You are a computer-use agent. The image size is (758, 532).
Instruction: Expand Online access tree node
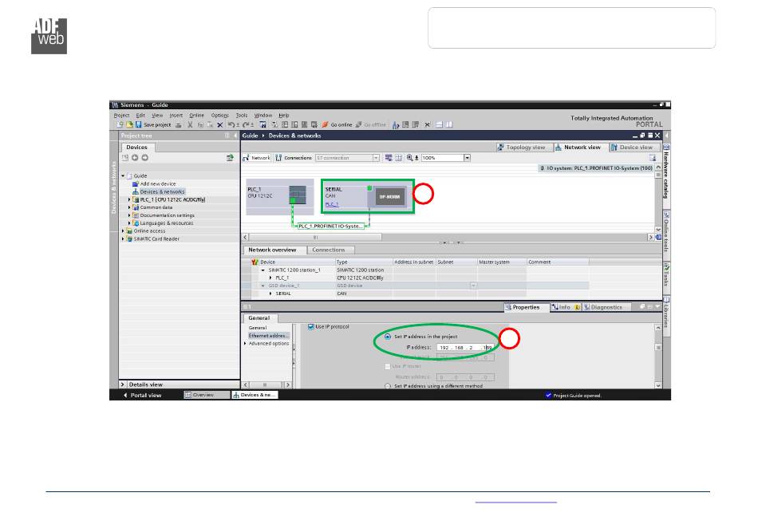coord(123,231)
